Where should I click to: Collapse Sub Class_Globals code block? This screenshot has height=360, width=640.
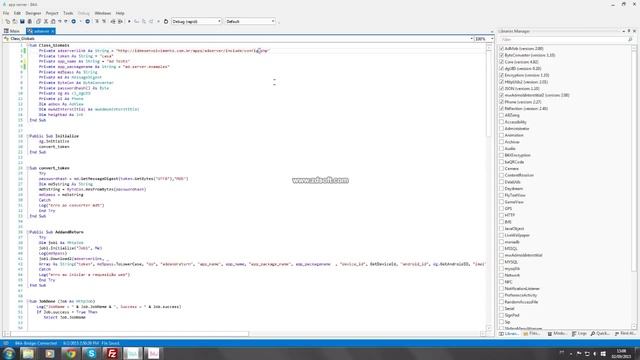tap(28, 45)
